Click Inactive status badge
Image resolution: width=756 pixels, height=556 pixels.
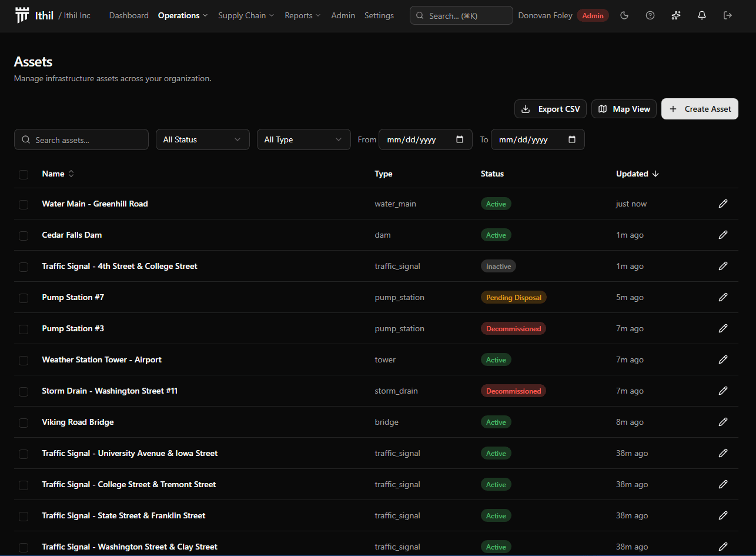(x=499, y=266)
